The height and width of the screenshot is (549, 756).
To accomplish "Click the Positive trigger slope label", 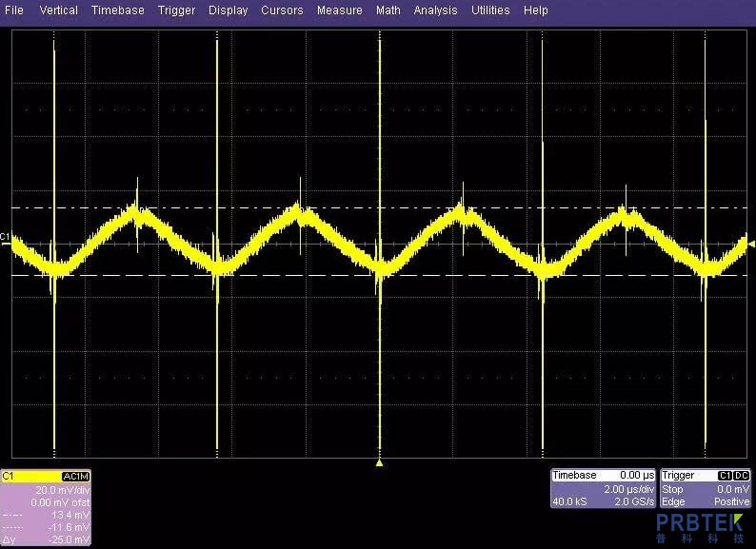I will pos(732,501).
